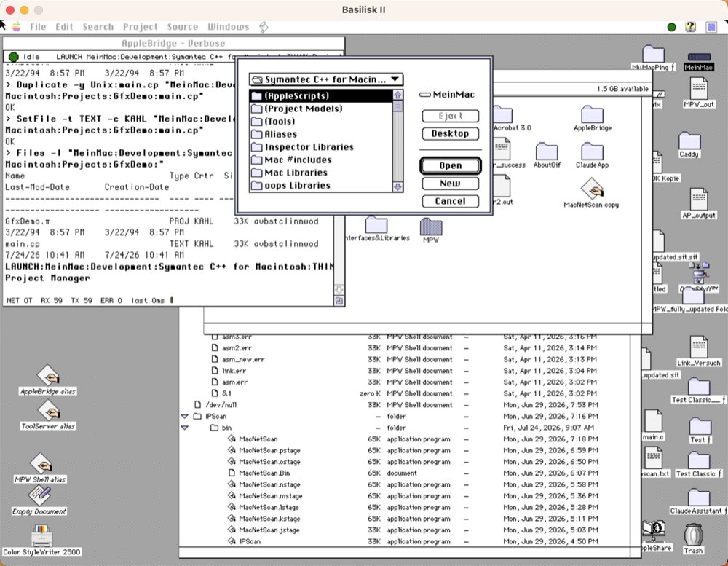
Task: Open the Symantec C++ folder popup menu
Action: pyautogui.click(x=326, y=79)
